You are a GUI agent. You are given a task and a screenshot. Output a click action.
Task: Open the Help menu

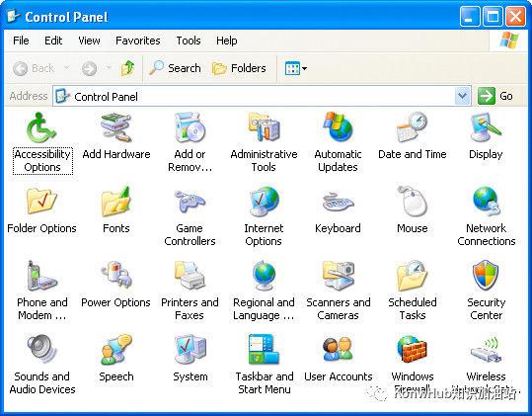pyautogui.click(x=227, y=41)
